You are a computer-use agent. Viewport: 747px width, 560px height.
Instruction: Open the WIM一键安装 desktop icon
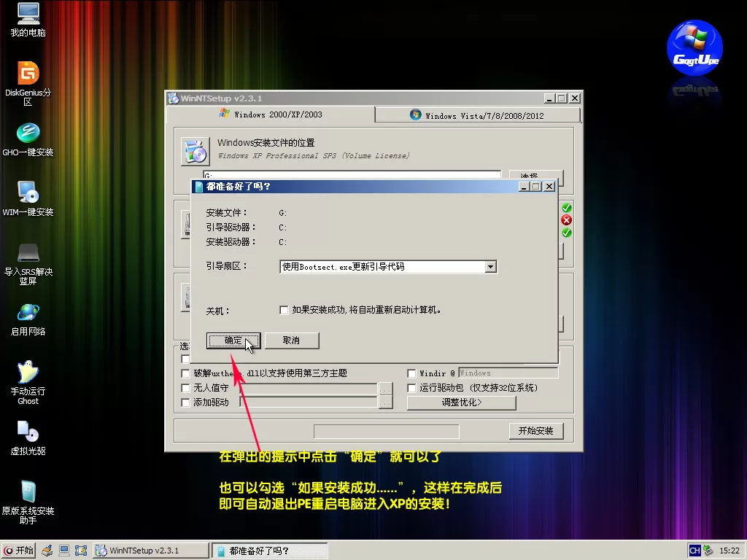pyautogui.click(x=28, y=193)
